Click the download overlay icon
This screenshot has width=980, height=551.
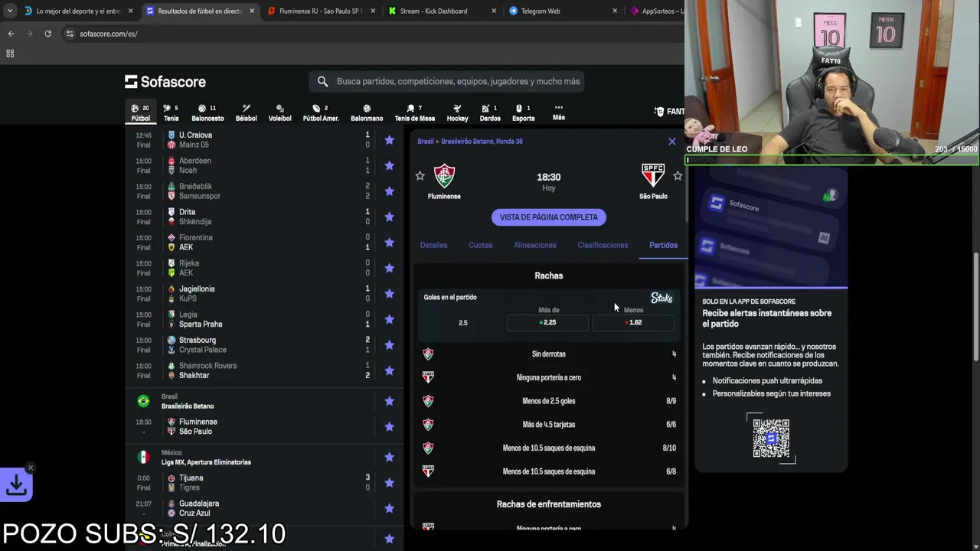coord(16,485)
